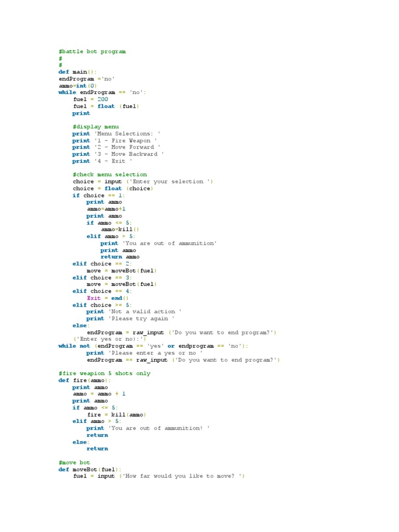Screen dimensions: 399x532
Task: Select the '#move bot' comment
Action: pyautogui.click(x=74, y=462)
